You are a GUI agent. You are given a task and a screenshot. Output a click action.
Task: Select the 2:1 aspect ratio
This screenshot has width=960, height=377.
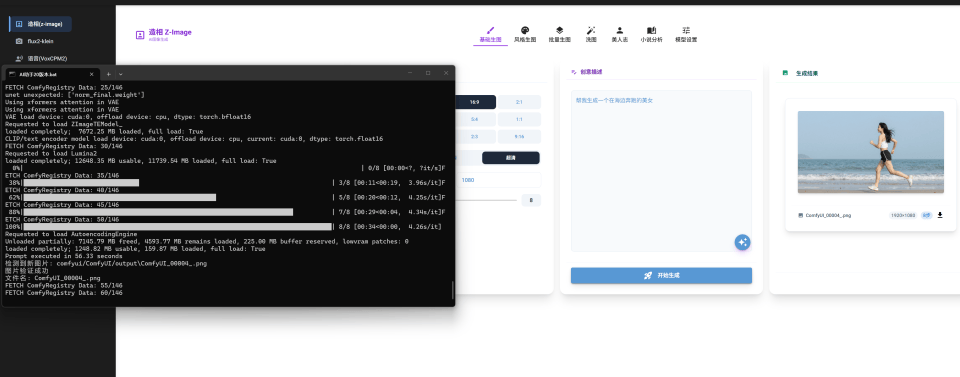pos(519,102)
